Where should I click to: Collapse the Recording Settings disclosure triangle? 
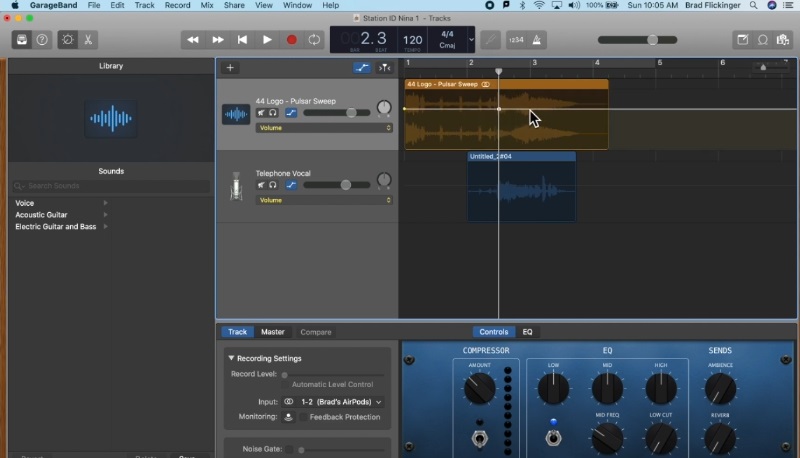tap(231, 358)
